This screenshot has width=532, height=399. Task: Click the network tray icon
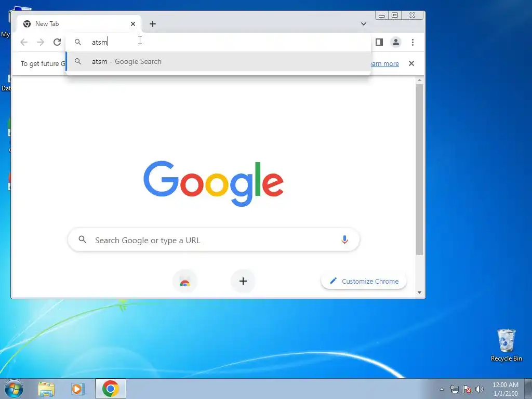pos(454,389)
